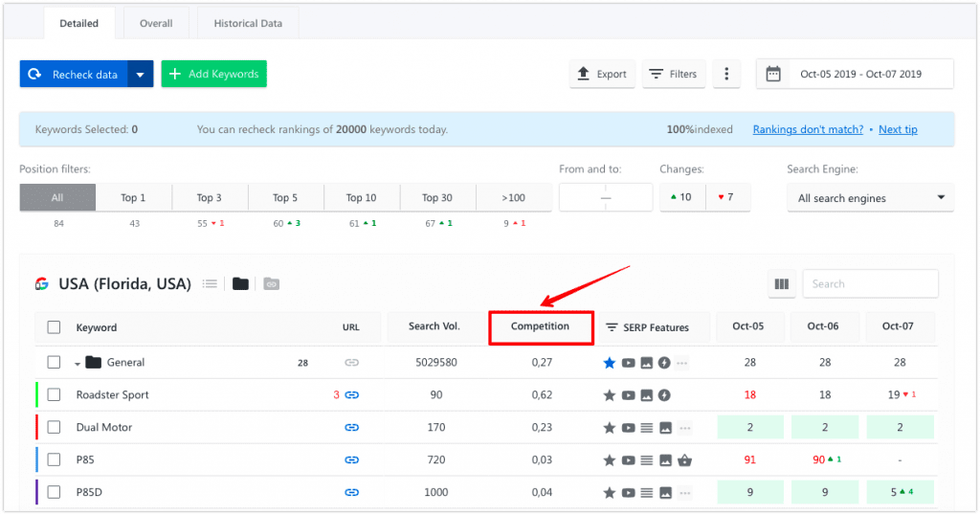This screenshot has width=980, height=515.
Task: Open the column settings icon
Action: [x=781, y=283]
